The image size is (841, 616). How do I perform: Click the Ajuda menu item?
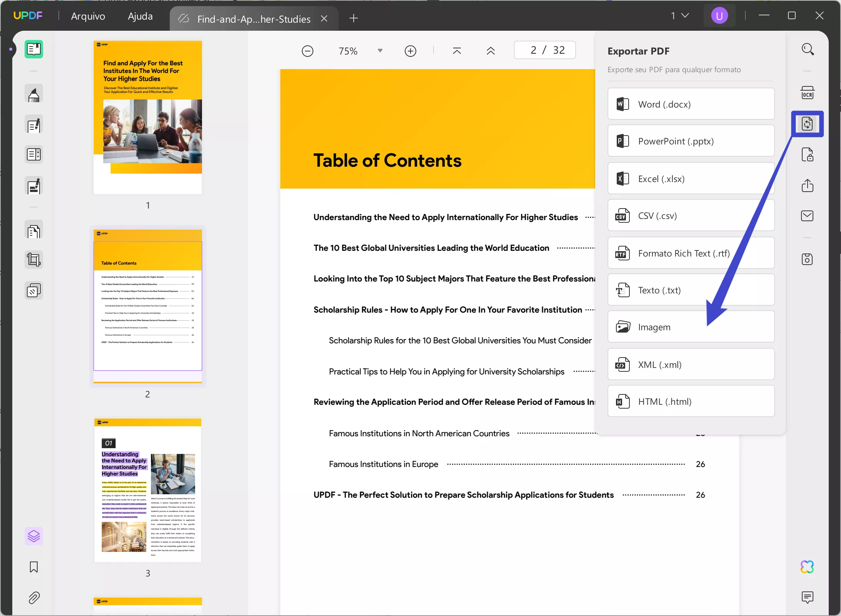[x=141, y=16]
